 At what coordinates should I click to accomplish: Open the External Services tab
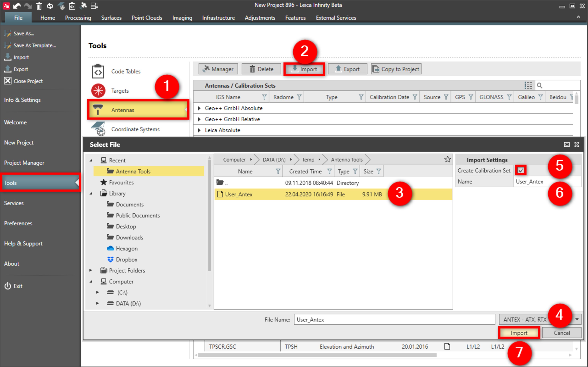(336, 18)
